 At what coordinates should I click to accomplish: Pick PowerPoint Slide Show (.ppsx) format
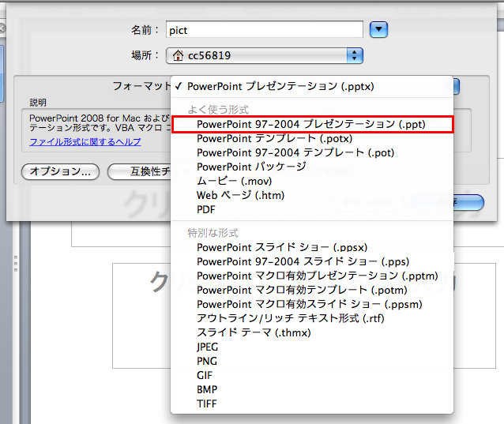coord(312,247)
